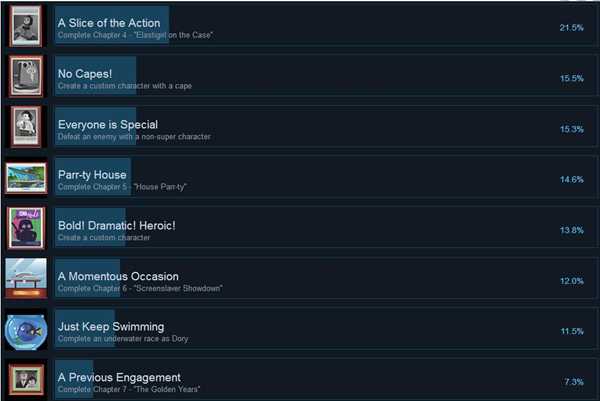Open the Parr-ty House achievement row
The height and width of the screenshot is (401, 600).
[326, 178]
